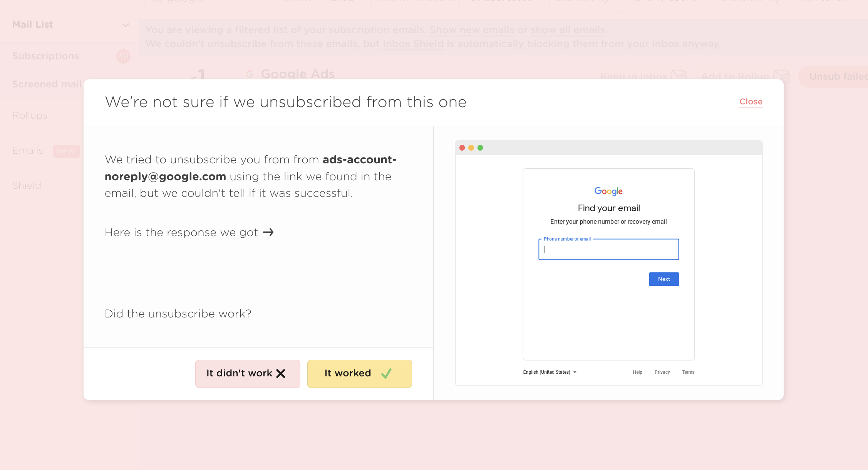Click the arrow after "response we got"
This screenshot has width=868, height=470.
point(268,232)
